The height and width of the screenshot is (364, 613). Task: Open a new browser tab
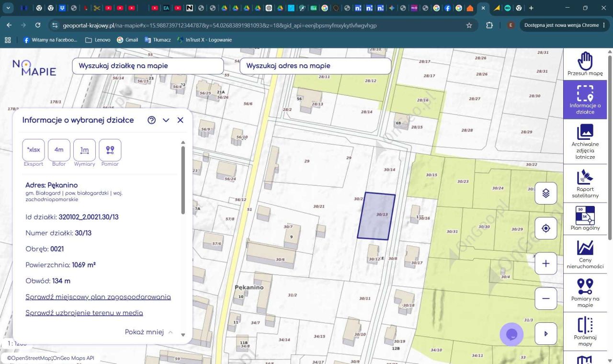531,8
